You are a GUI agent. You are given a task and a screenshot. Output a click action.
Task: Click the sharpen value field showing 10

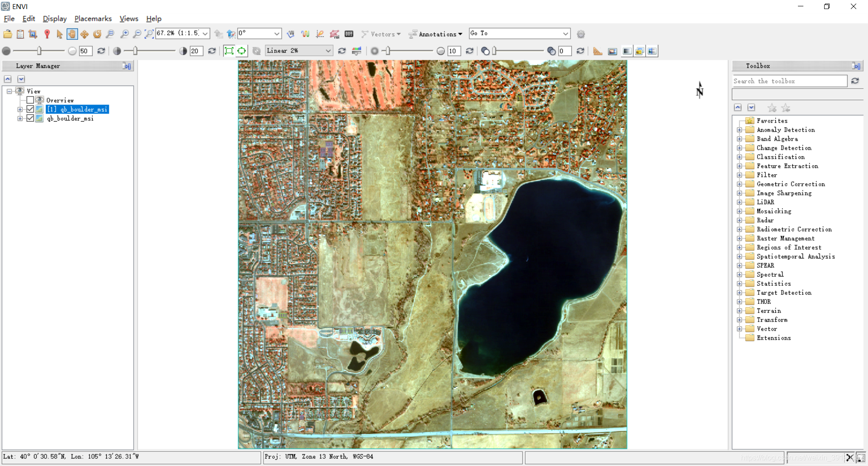coord(454,51)
